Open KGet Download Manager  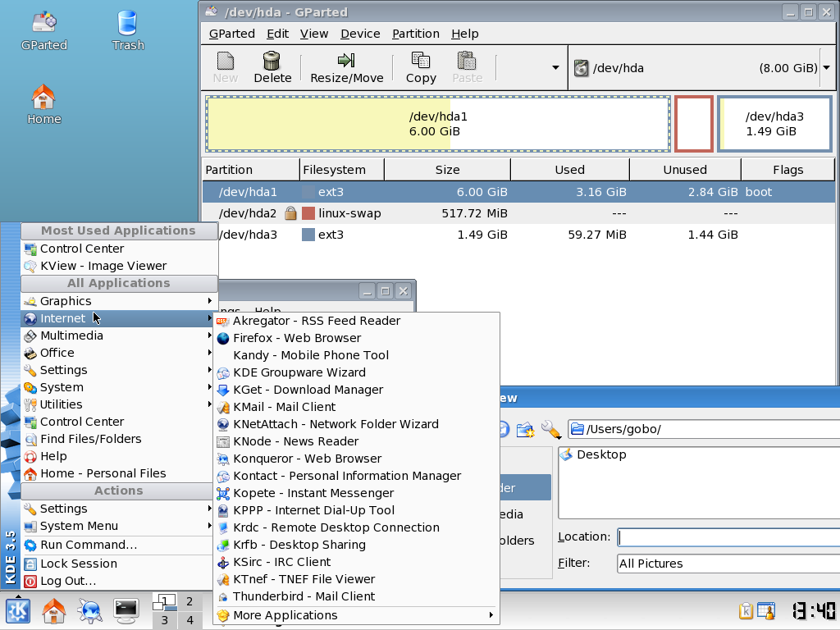(x=356, y=390)
